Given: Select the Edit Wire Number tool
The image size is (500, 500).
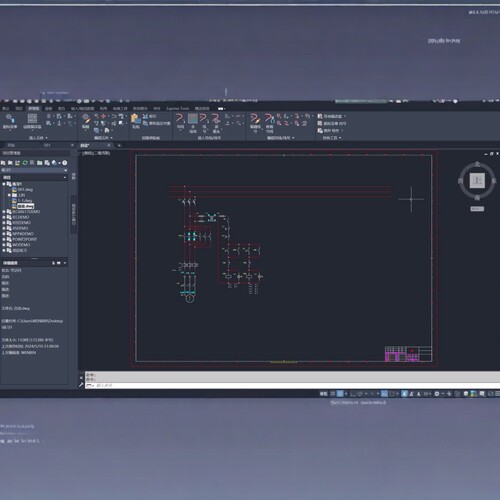Looking at the screenshot, I should click(x=255, y=123).
